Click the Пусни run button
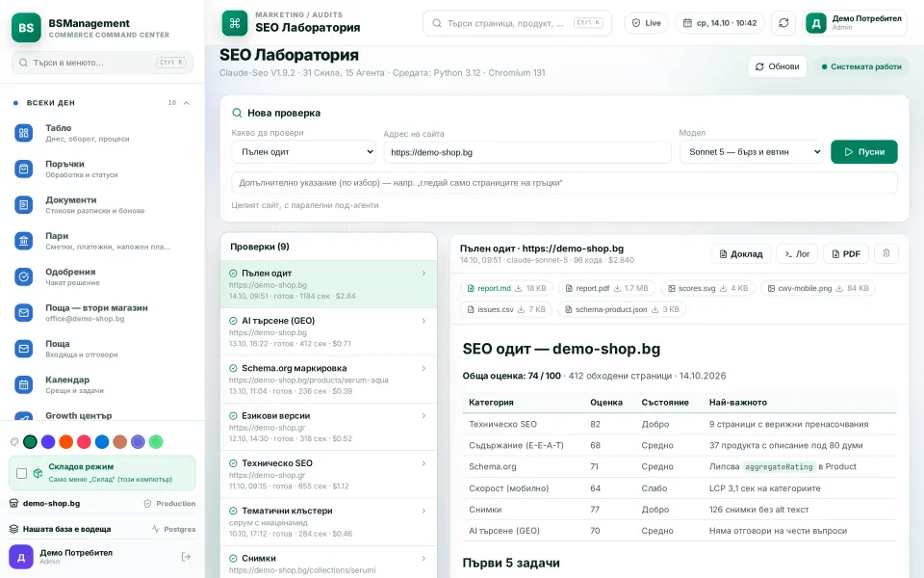This screenshot has height=578, width=924. click(864, 151)
